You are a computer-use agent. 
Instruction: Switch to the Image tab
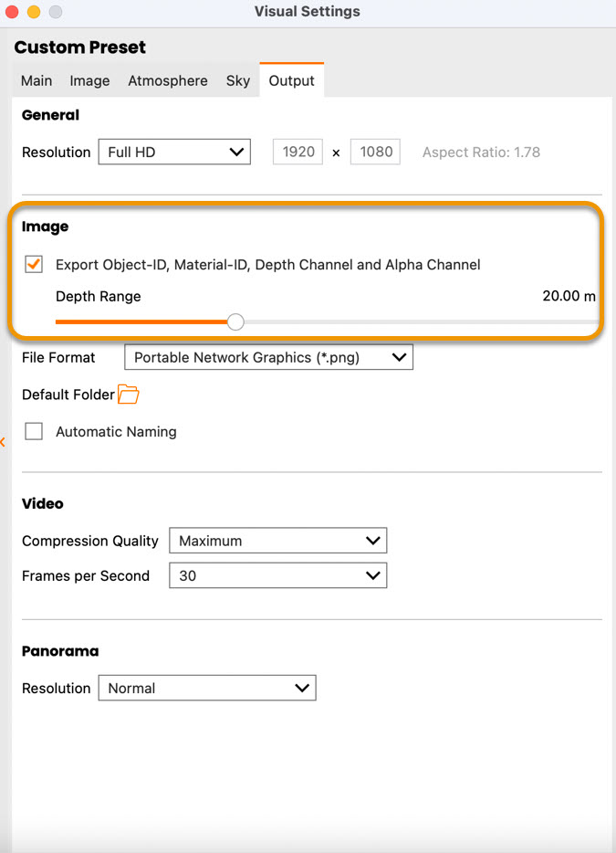tap(89, 80)
